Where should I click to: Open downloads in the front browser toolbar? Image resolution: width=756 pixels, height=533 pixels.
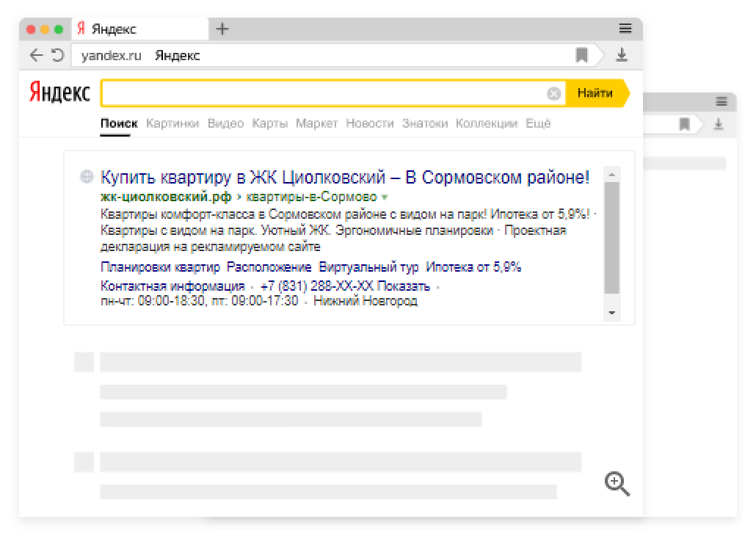click(622, 55)
